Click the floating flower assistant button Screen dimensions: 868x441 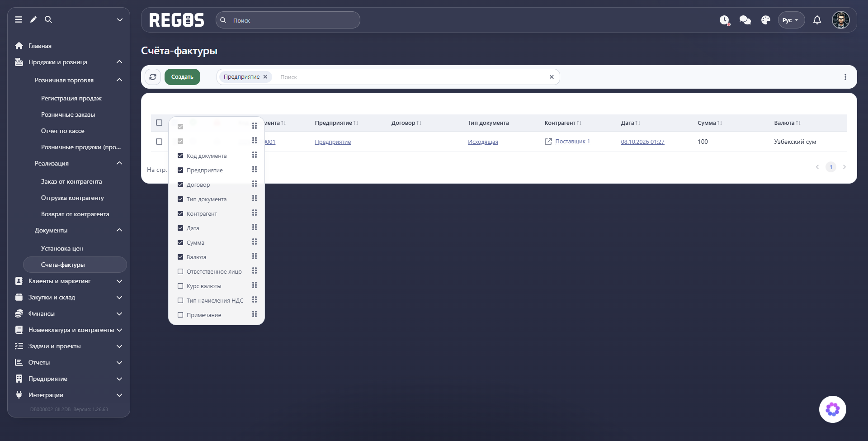tap(833, 409)
